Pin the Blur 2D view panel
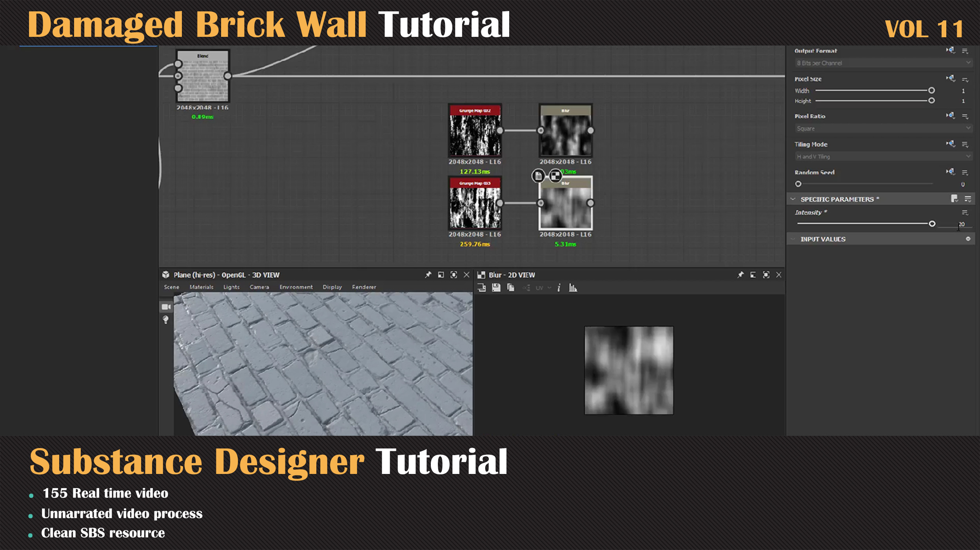 [740, 275]
